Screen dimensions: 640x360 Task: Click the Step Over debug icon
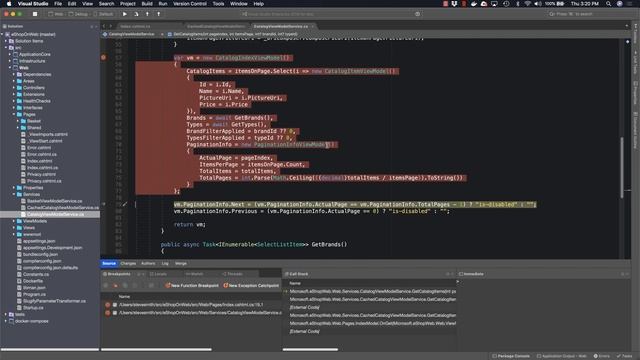pos(136,14)
